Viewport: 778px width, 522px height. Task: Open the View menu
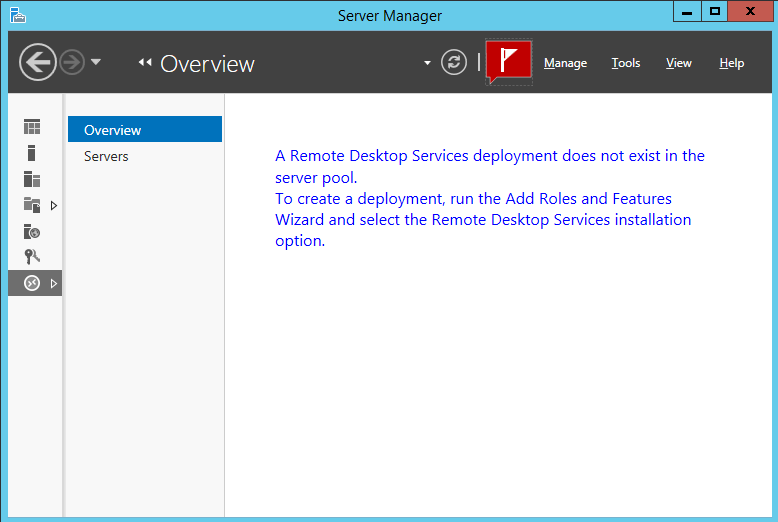click(x=679, y=63)
